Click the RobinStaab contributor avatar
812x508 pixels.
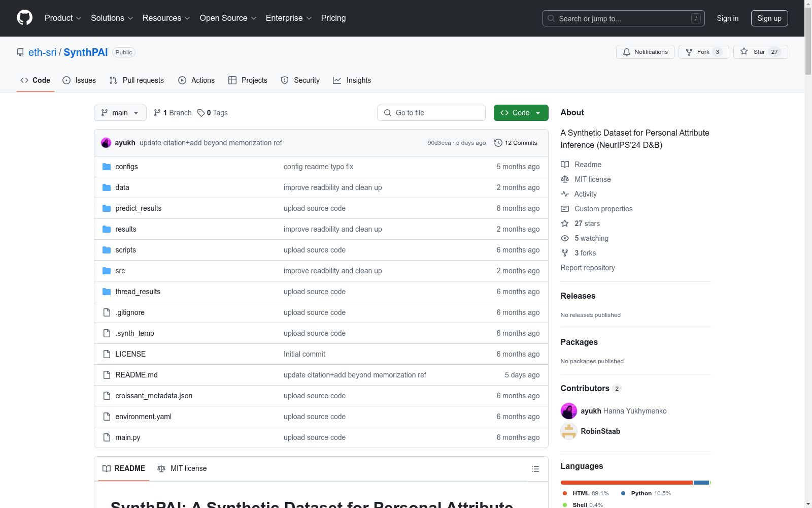pyautogui.click(x=569, y=431)
